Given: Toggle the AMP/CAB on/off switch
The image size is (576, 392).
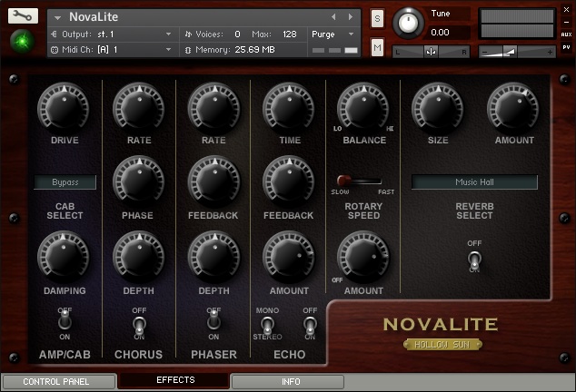Looking at the screenshot, I should (64, 320).
